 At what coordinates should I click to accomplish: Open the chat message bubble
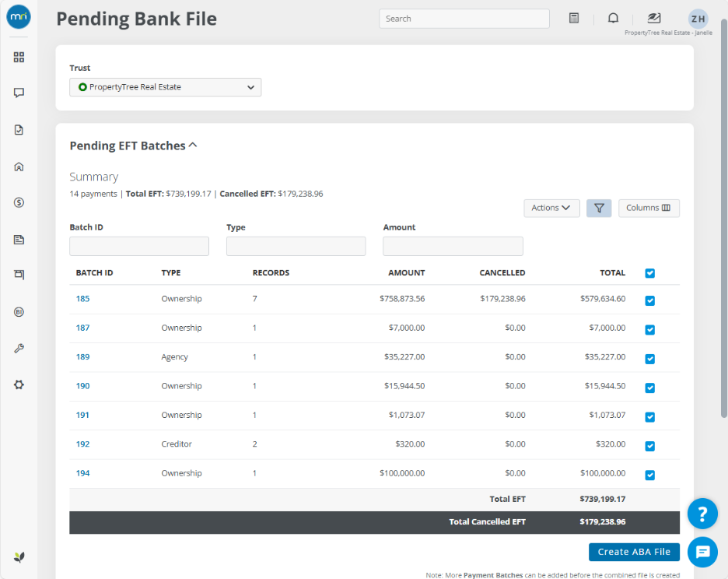702,552
